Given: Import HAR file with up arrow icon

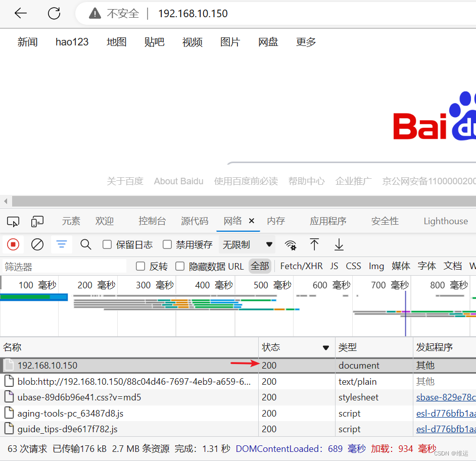Looking at the screenshot, I should (x=314, y=244).
